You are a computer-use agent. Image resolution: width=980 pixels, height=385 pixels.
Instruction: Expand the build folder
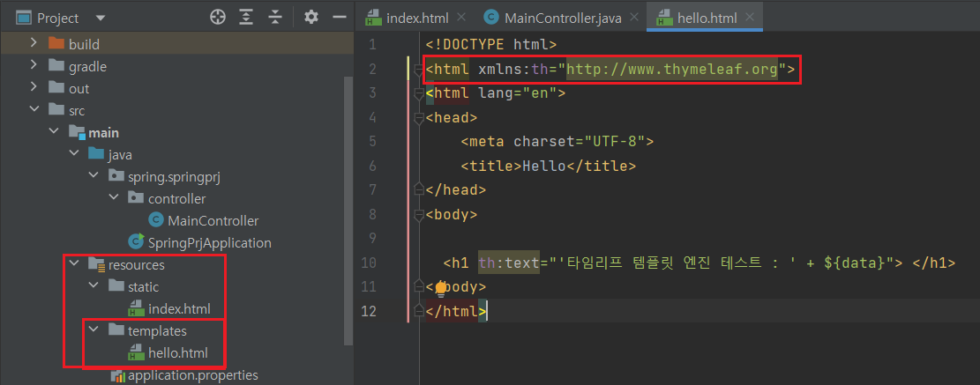coord(34,44)
